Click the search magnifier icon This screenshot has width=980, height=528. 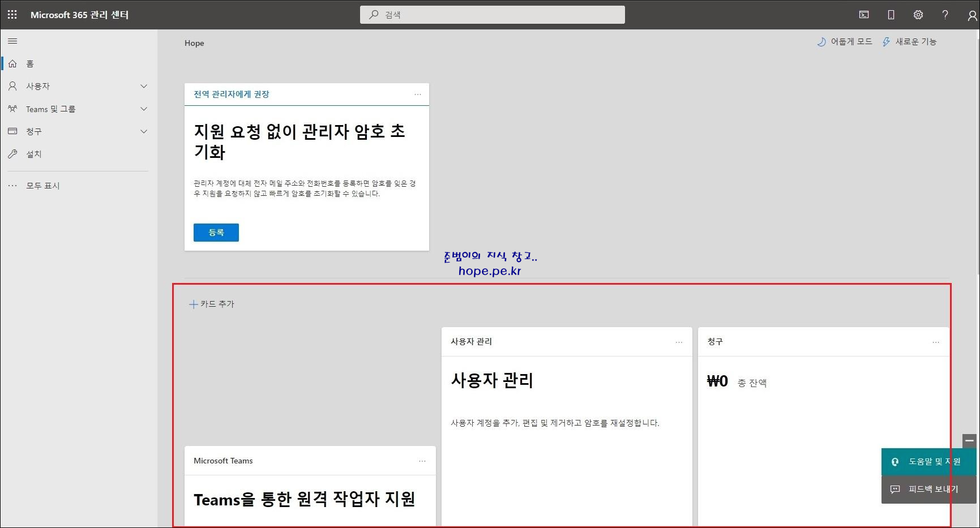tap(374, 15)
